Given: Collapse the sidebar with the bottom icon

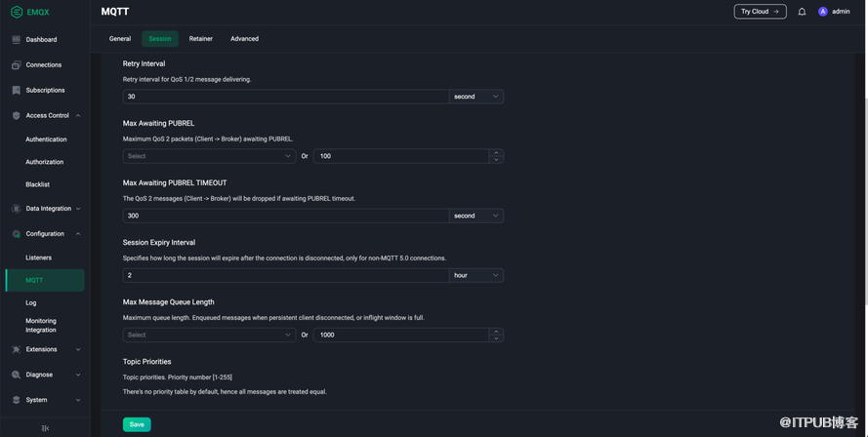Looking at the screenshot, I should point(45,428).
